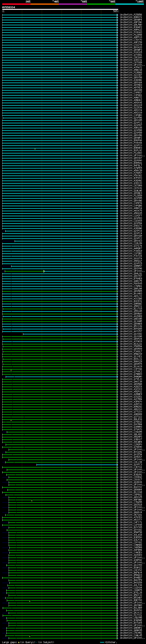Select the UniRef100_Q8VWP4 subject label

tap(131, 20)
